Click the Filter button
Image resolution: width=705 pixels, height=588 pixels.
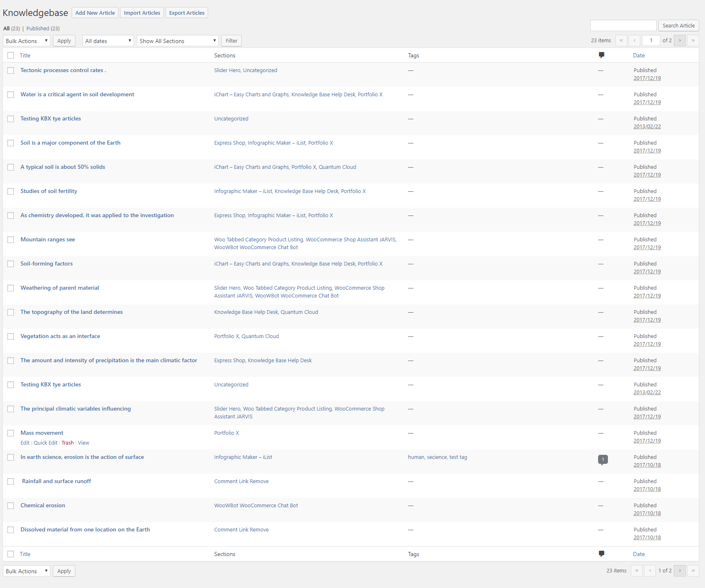(x=231, y=41)
